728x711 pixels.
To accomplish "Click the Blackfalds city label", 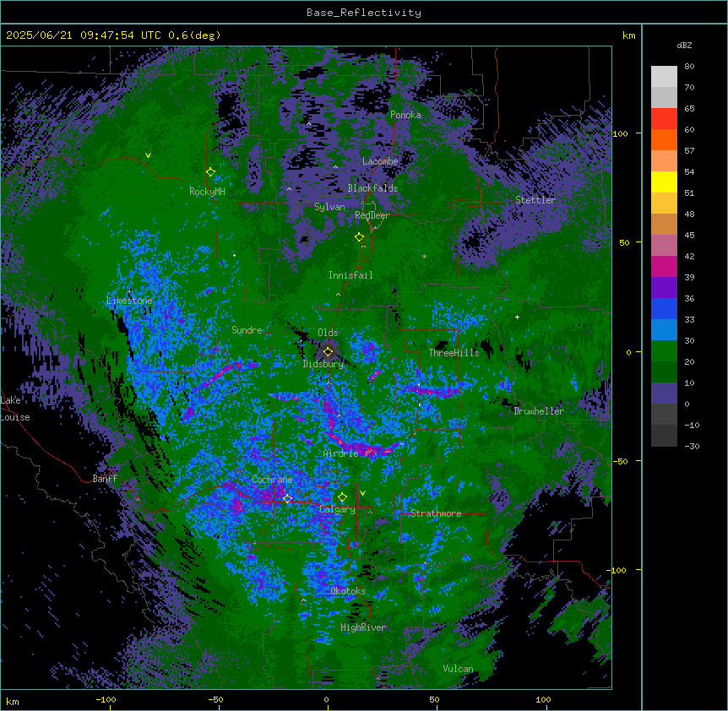I will click(372, 188).
